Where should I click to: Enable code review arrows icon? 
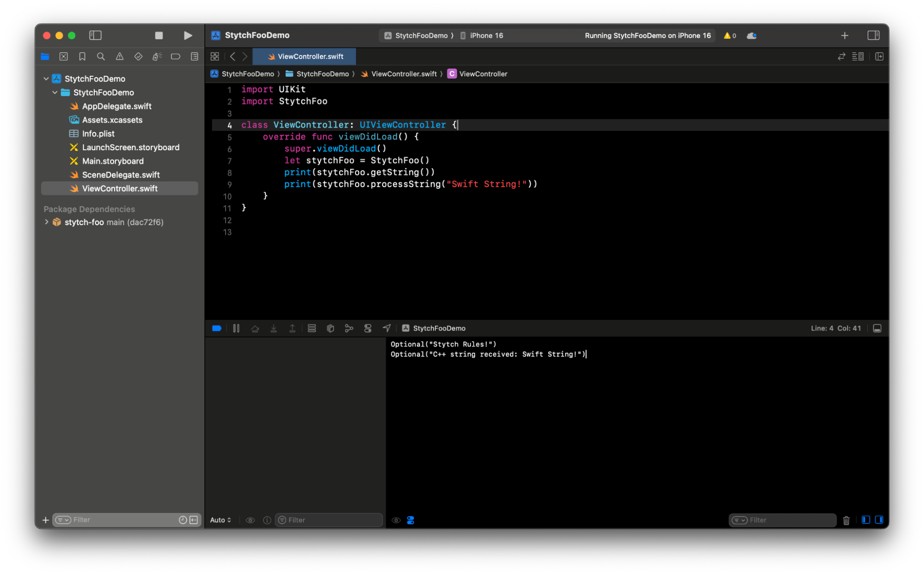842,56
